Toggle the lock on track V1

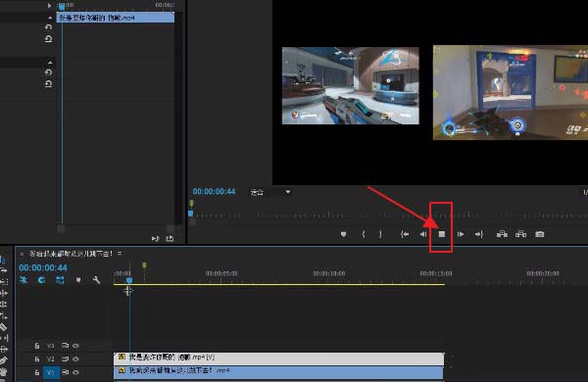point(37,372)
